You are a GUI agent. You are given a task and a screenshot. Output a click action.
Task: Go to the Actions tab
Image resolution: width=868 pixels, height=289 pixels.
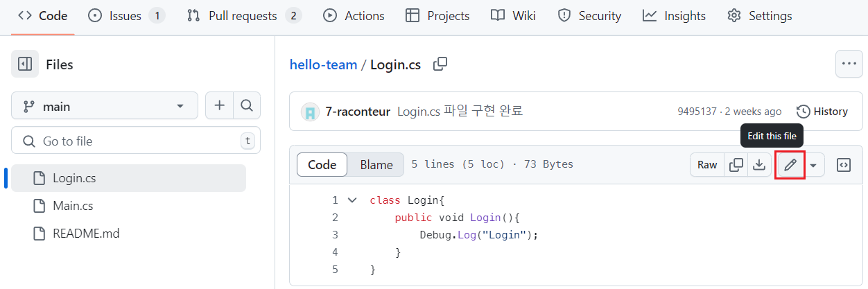click(x=354, y=15)
